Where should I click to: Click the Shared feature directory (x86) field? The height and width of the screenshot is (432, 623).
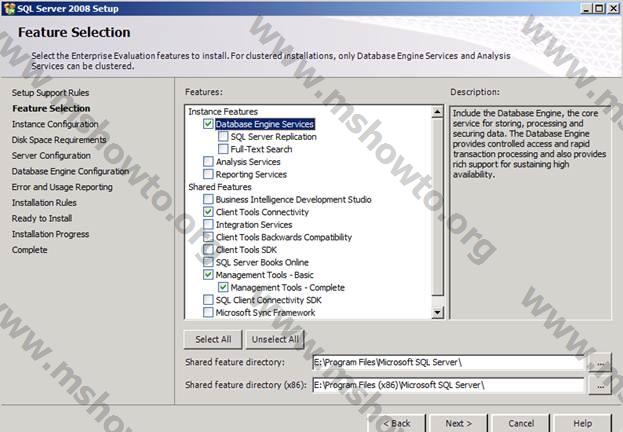click(x=448, y=385)
